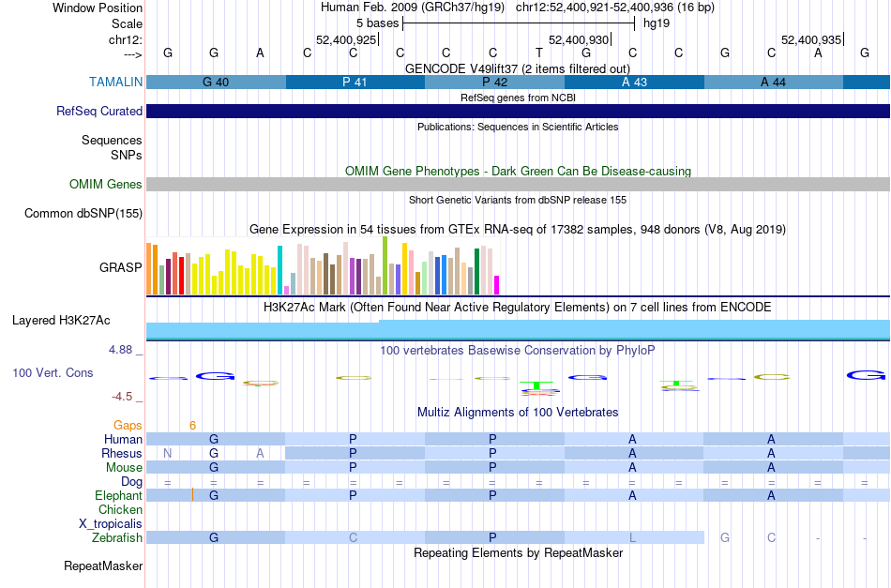Click the light blue H3K27Ac signal
891x588 pixels.
[519, 330]
